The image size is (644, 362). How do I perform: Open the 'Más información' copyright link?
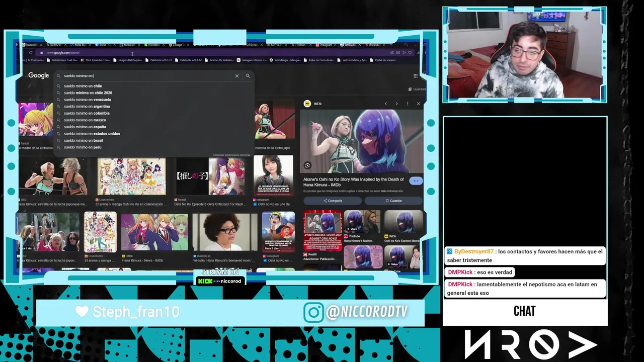point(392,191)
